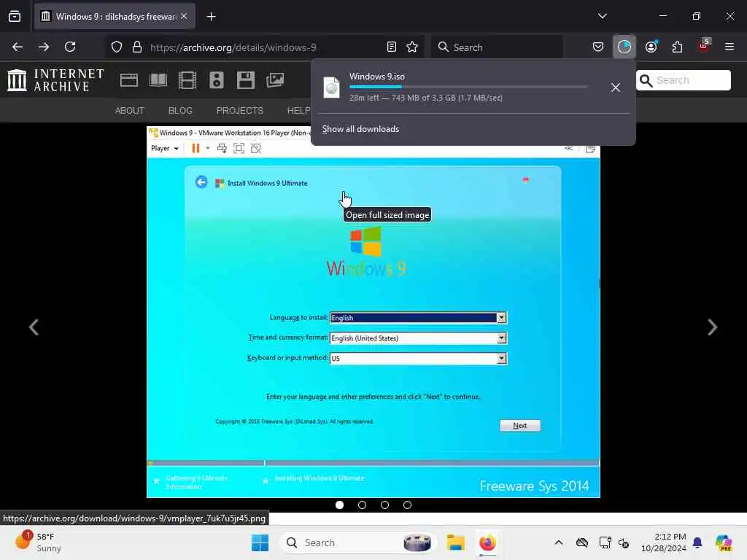This screenshot has height=560, width=747.
Task: Switch to the Windows 9 browser tab
Action: pyautogui.click(x=115, y=17)
